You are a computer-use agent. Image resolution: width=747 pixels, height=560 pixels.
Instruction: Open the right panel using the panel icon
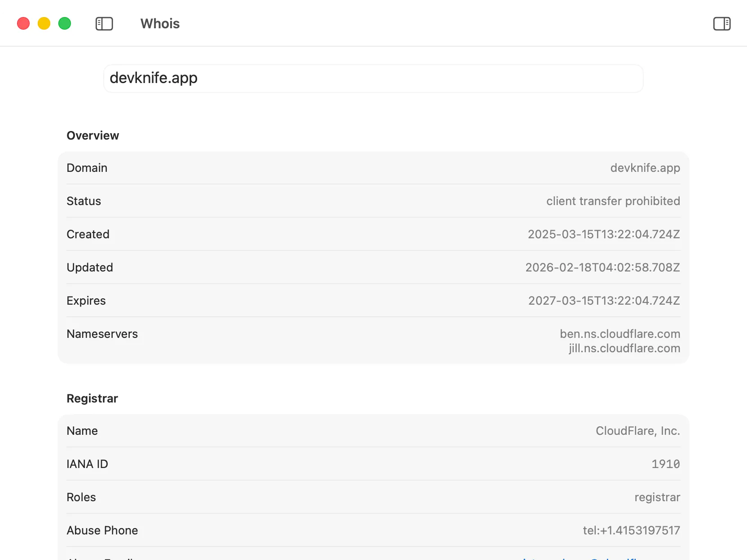click(x=722, y=24)
